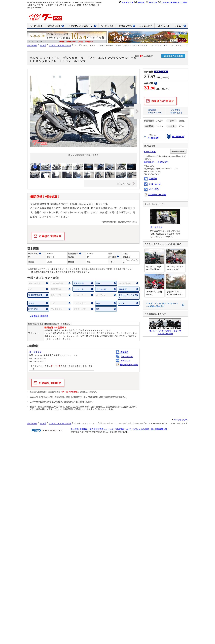Open 会社概要 footer link
The height and width of the screenshot is (644, 215).
coord(74,429)
